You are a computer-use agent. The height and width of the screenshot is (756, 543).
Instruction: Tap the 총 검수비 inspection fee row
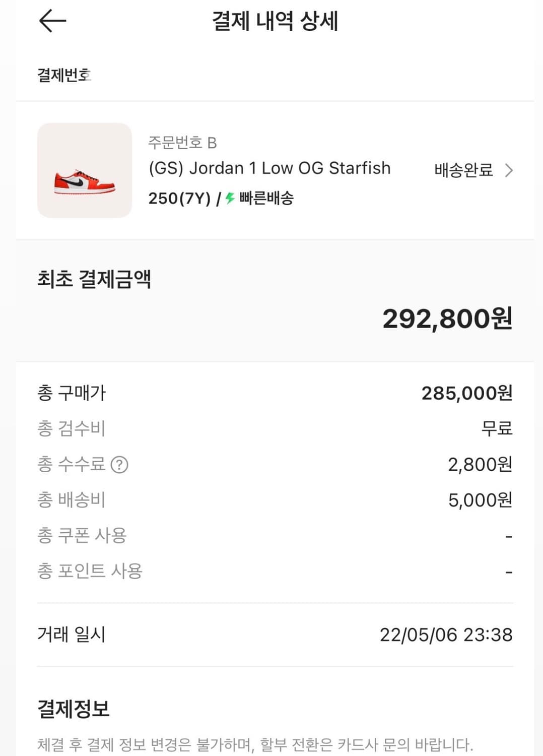click(x=72, y=429)
